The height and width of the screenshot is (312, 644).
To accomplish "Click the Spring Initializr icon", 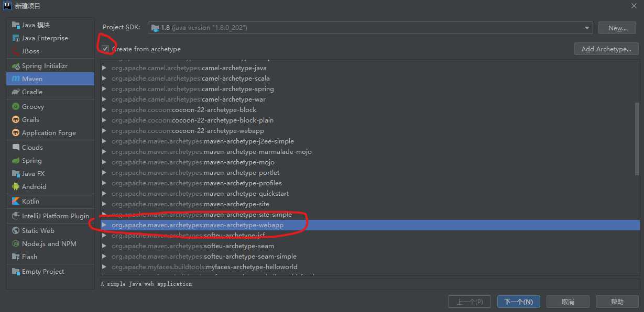I will (16, 66).
